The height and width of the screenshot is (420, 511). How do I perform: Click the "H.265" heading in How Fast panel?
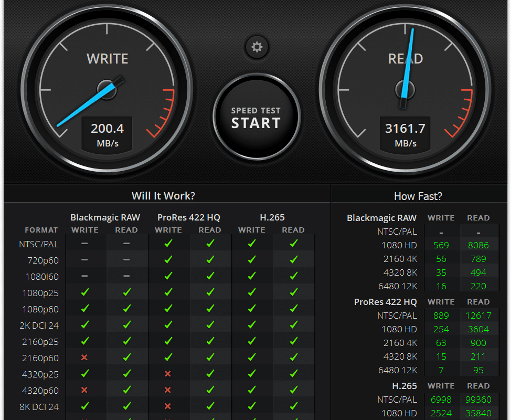[x=404, y=386]
